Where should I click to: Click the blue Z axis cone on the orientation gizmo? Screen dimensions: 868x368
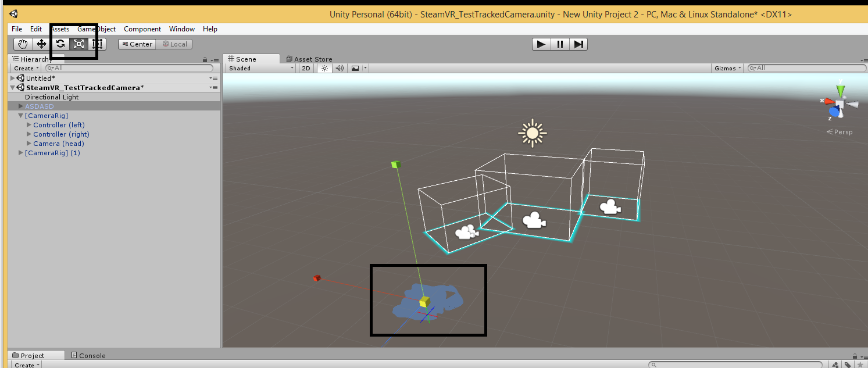point(835,111)
